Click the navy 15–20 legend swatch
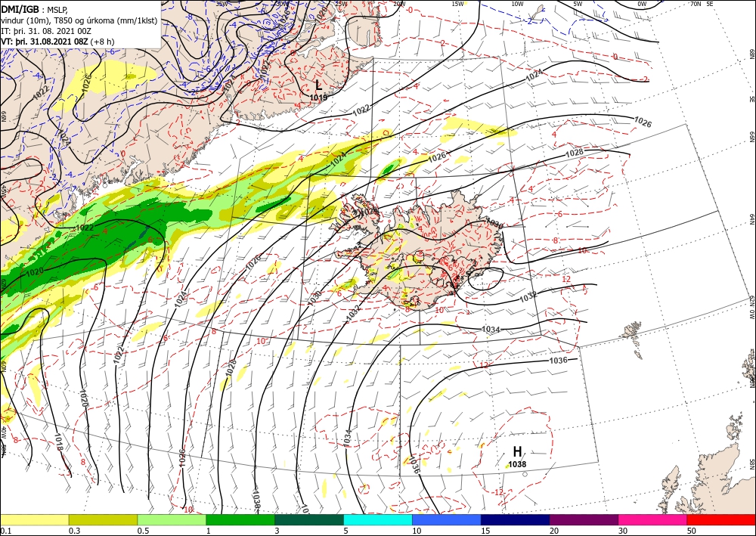Viewport: 756px width, 536px height. click(x=516, y=519)
